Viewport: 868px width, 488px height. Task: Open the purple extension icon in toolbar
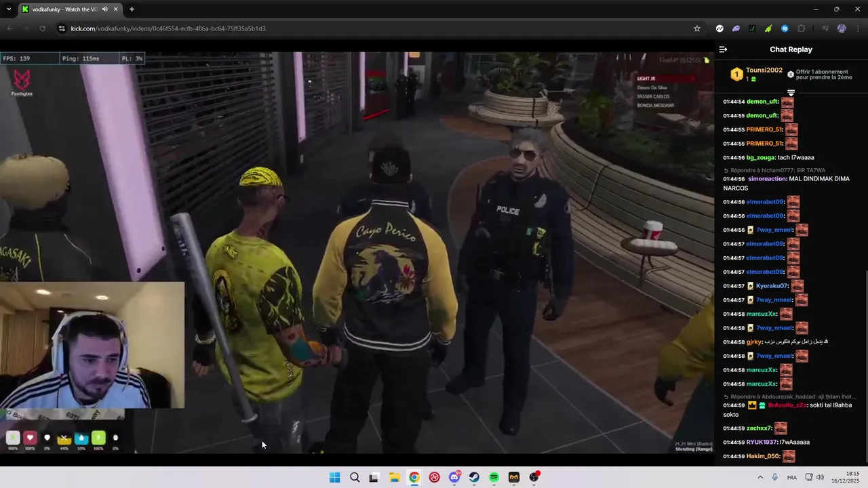pos(736,28)
